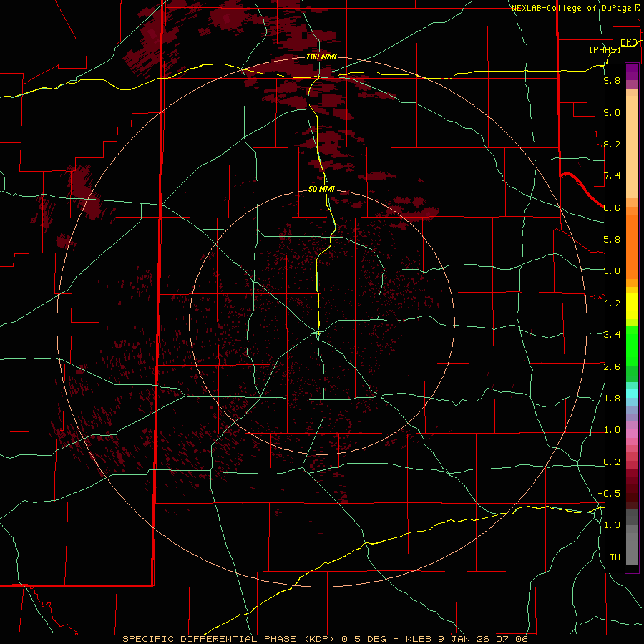Viewport: 644px width, 644px height.
Task: Click the 2.6 scale value
Action: tap(612, 367)
